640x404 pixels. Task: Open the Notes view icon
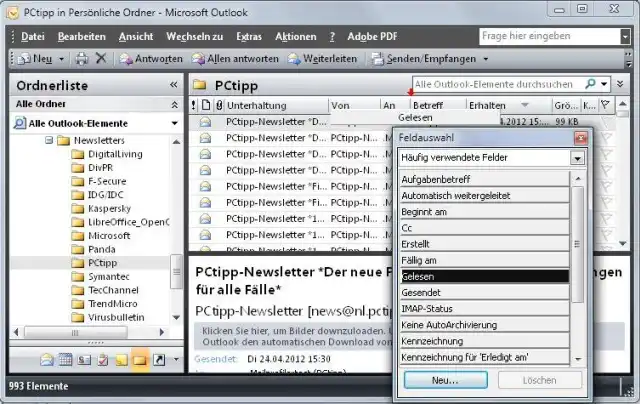click(120, 359)
